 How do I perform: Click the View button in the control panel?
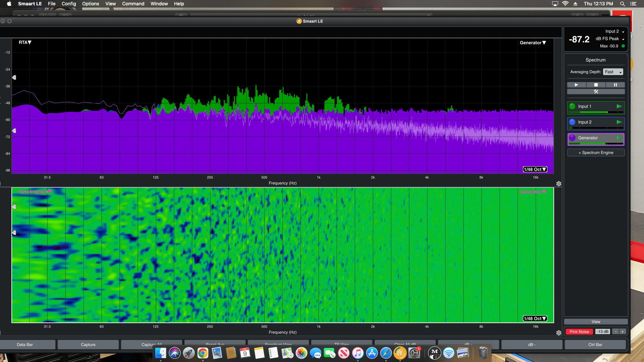point(596,321)
